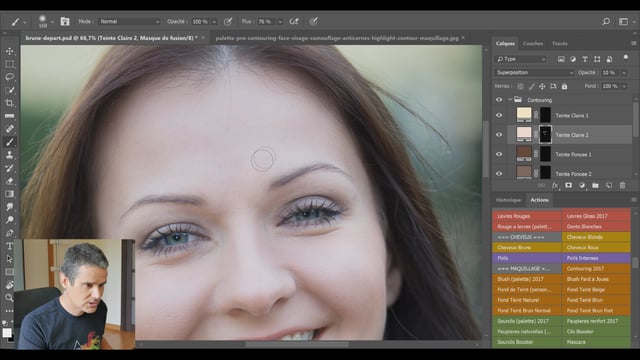Toggle pressure for opacity in options bar
640x360 pixels.
pyautogui.click(x=228, y=22)
